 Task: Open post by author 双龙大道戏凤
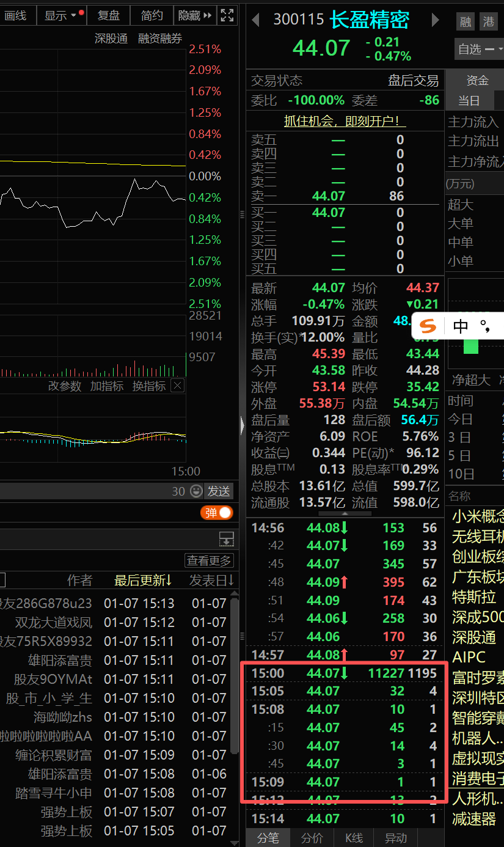[54, 622]
